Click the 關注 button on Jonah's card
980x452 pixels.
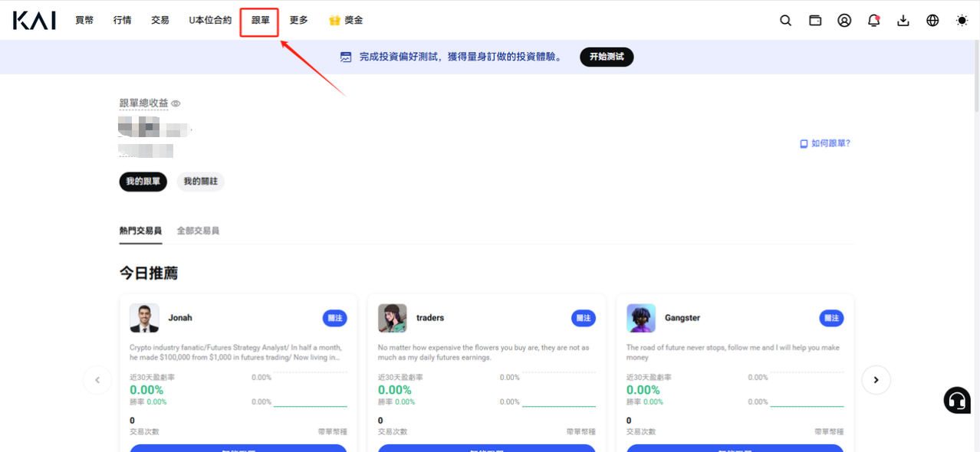click(334, 318)
